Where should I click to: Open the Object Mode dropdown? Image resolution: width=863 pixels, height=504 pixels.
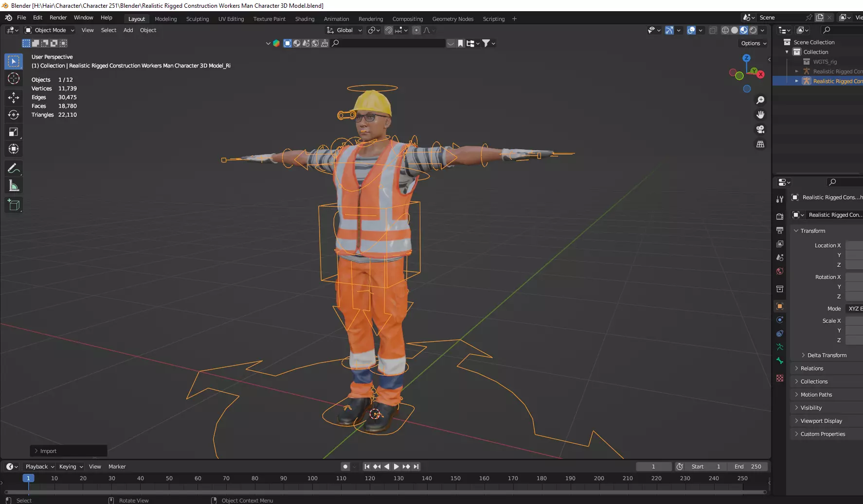point(50,30)
